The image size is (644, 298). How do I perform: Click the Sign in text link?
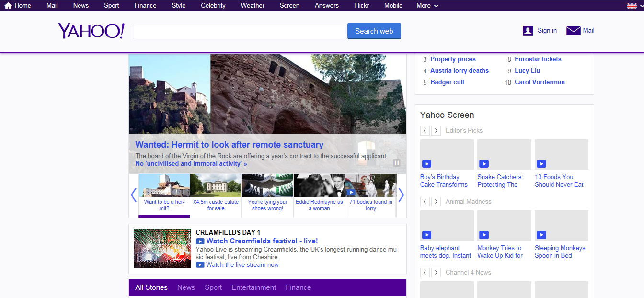547,31
